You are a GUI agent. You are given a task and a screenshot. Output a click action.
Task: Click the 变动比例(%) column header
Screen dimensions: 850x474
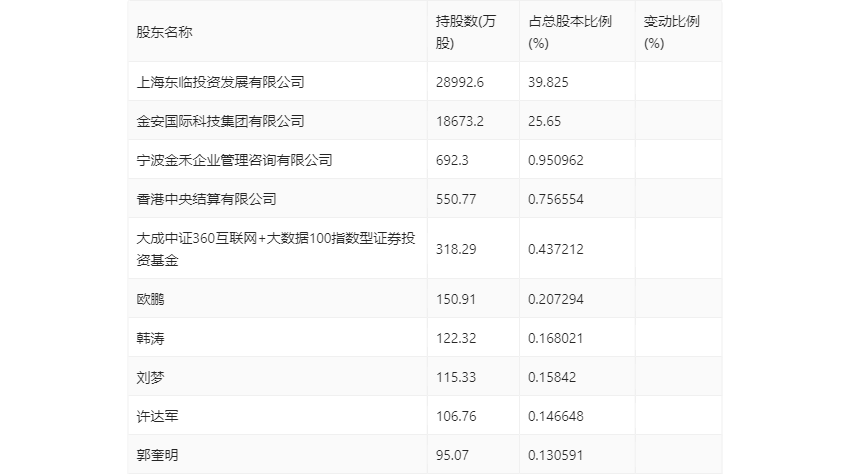coord(672,32)
